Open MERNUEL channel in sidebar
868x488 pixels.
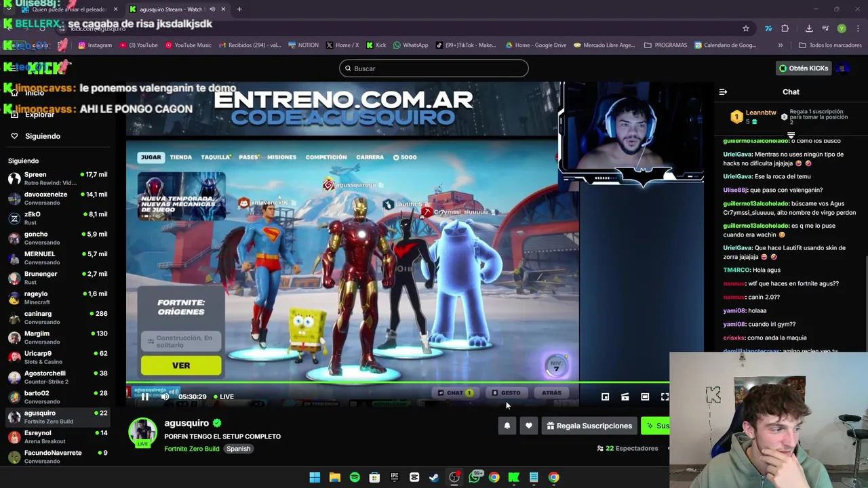pos(57,258)
